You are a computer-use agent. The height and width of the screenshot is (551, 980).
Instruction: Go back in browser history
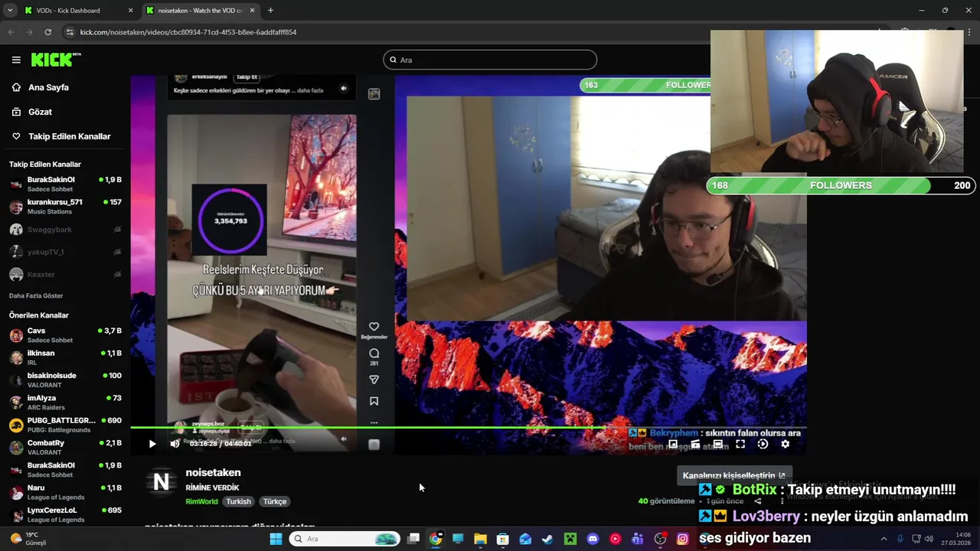click(11, 32)
